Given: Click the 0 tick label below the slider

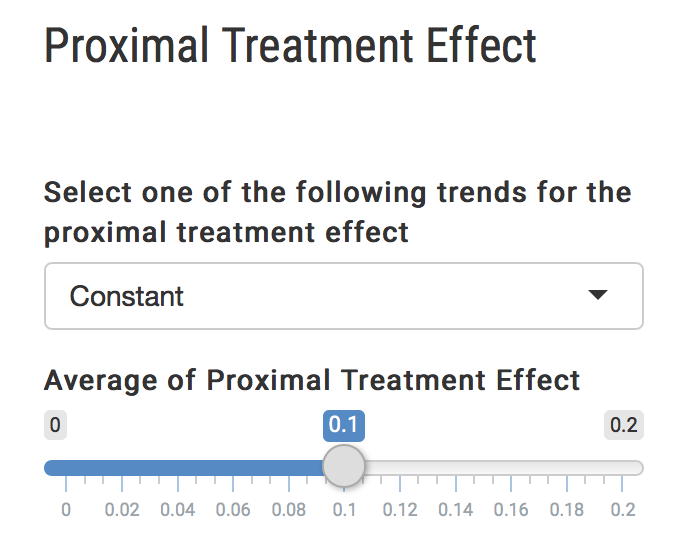Looking at the screenshot, I should coord(66,510).
